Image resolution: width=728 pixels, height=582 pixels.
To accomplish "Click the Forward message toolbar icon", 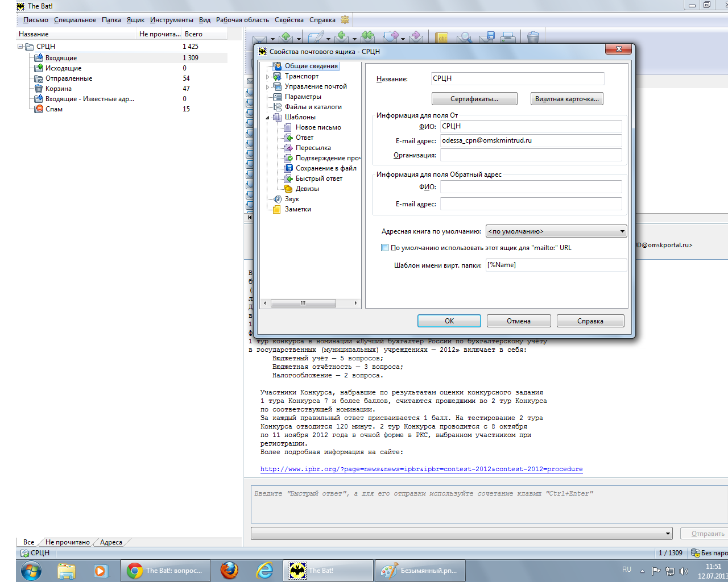I will point(391,38).
